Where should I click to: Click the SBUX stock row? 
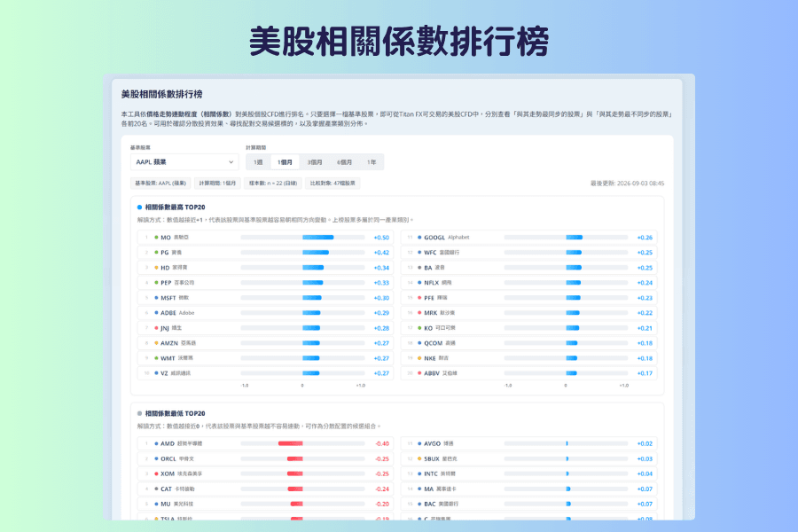click(x=528, y=458)
